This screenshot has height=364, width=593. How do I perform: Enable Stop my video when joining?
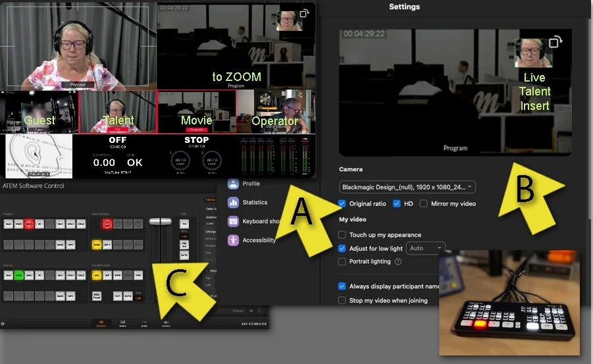(x=342, y=300)
